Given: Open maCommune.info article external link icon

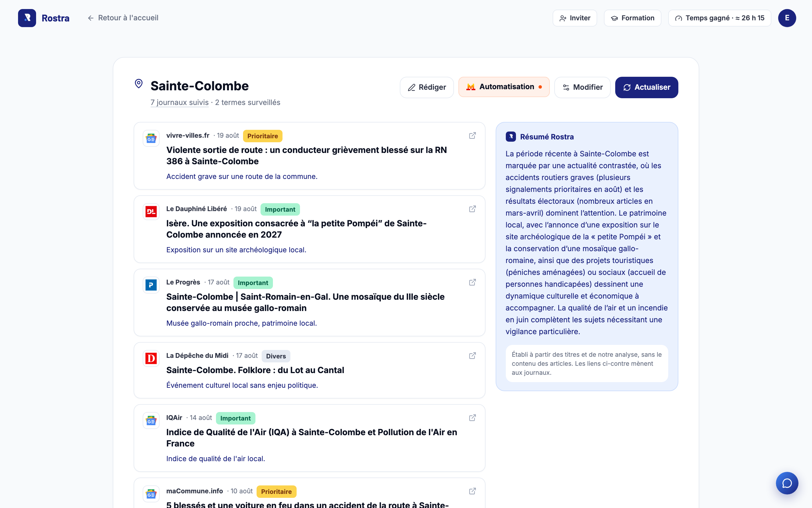Looking at the screenshot, I should pos(472,491).
